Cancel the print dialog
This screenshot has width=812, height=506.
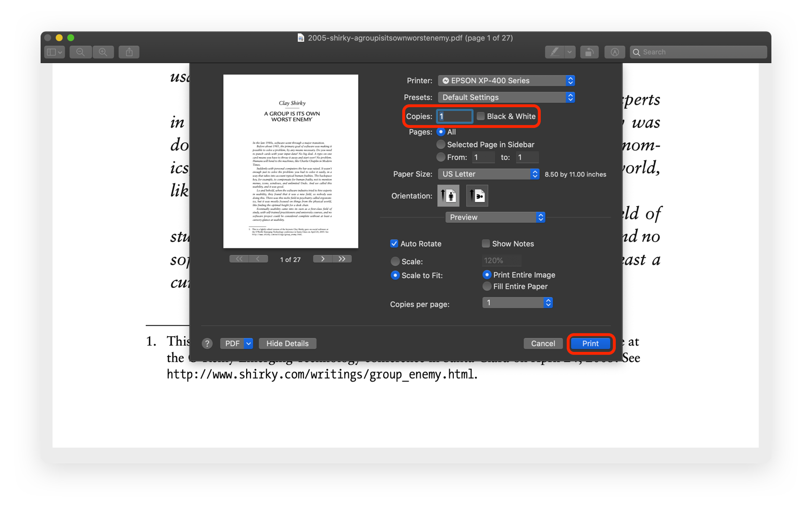coord(543,344)
